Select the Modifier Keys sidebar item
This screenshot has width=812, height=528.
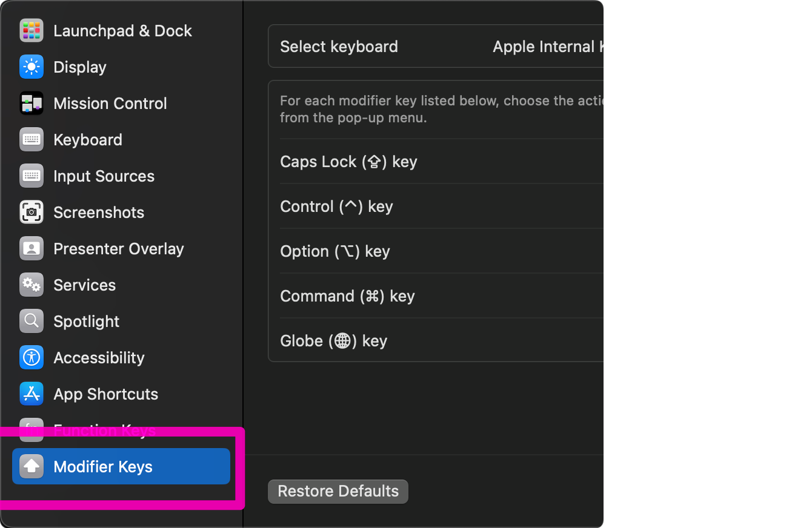point(121,466)
